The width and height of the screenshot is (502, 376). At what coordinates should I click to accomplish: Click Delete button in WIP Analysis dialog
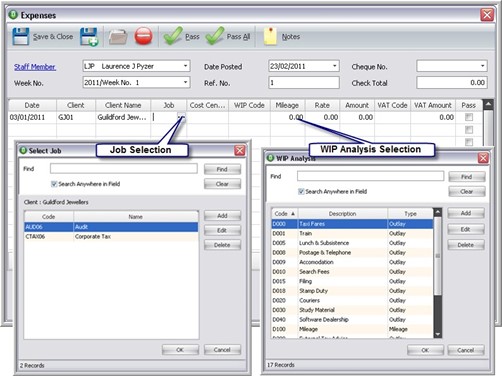coord(466,245)
